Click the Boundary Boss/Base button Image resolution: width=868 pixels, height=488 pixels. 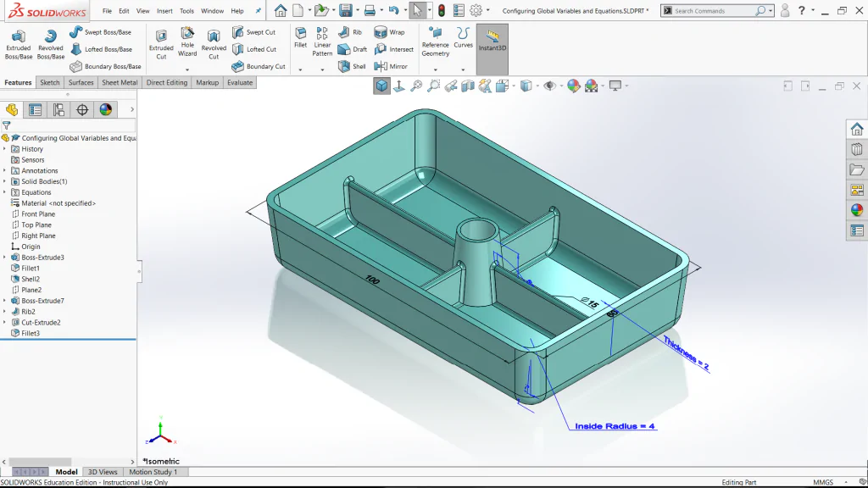(106, 66)
